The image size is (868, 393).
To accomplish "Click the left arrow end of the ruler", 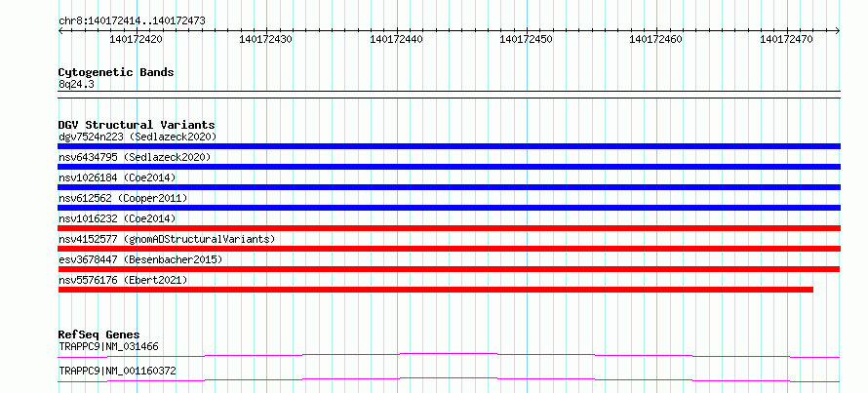I will point(60,30).
